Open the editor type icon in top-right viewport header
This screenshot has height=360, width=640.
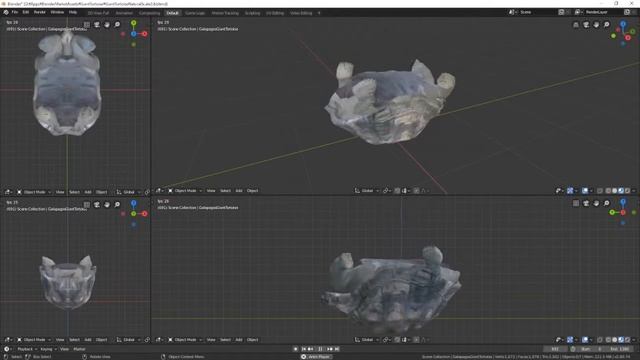(x=159, y=191)
